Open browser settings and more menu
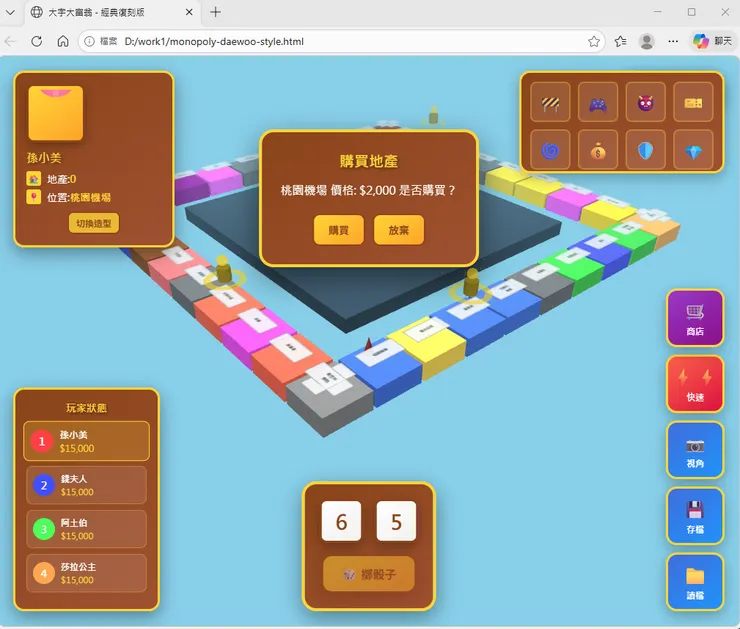 click(x=673, y=42)
